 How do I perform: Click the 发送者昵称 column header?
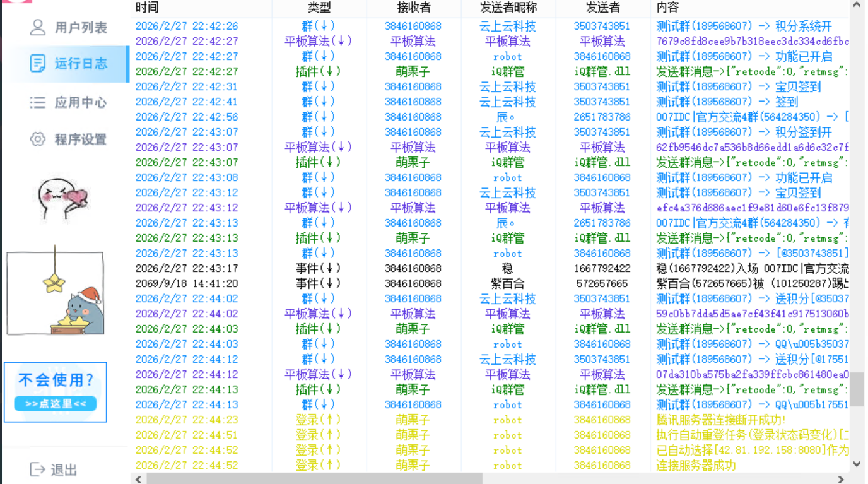pos(508,8)
